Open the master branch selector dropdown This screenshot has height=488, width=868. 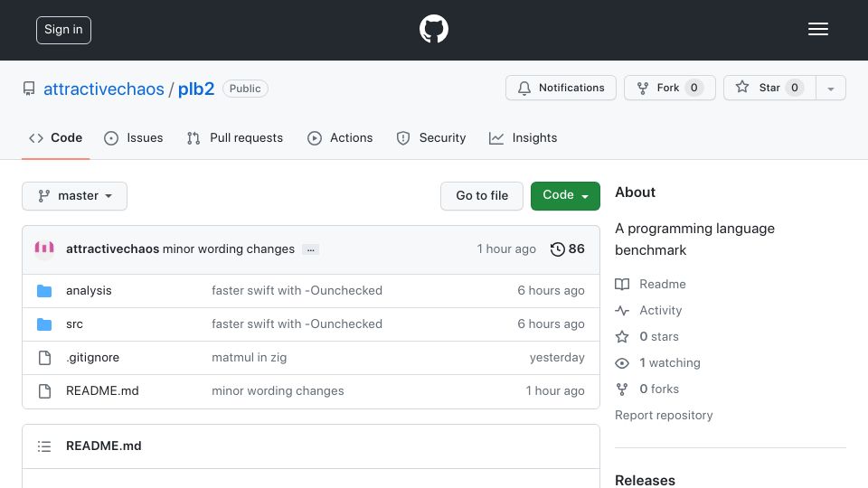[75, 196]
